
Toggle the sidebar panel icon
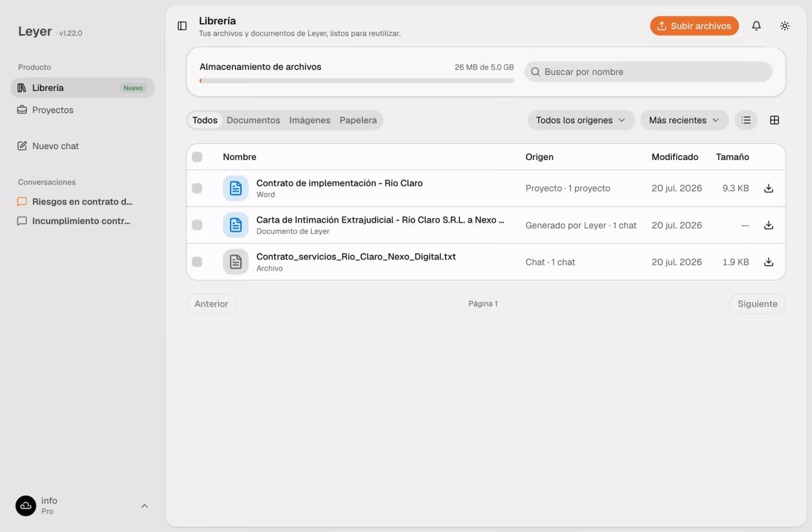182,26
